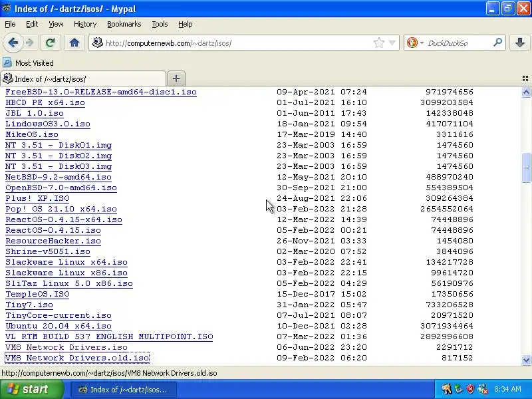Open the Help menu
The height and width of the screenshot is (399, 532).
tap(186, 24)
